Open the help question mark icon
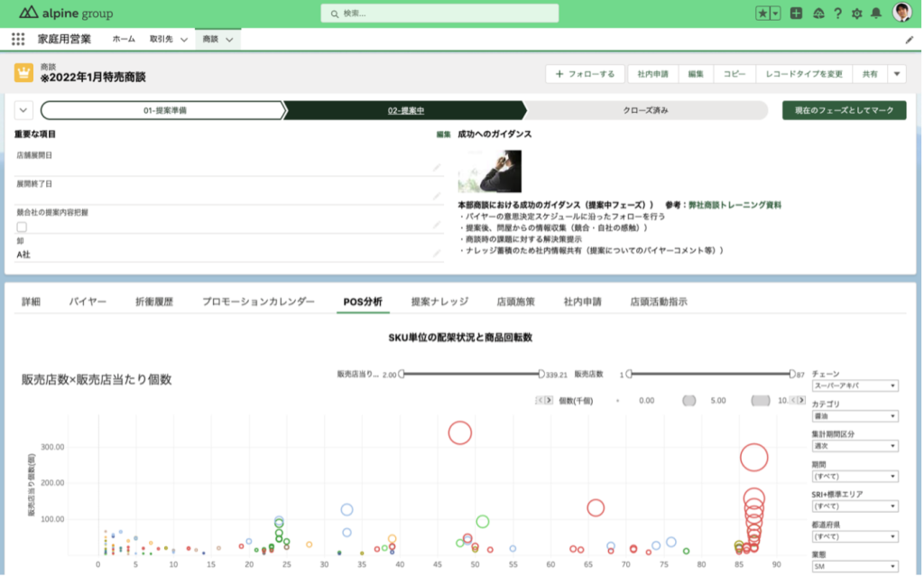This screenshot has height=577, width=924. pyautogui.click(x=837, y=14)
